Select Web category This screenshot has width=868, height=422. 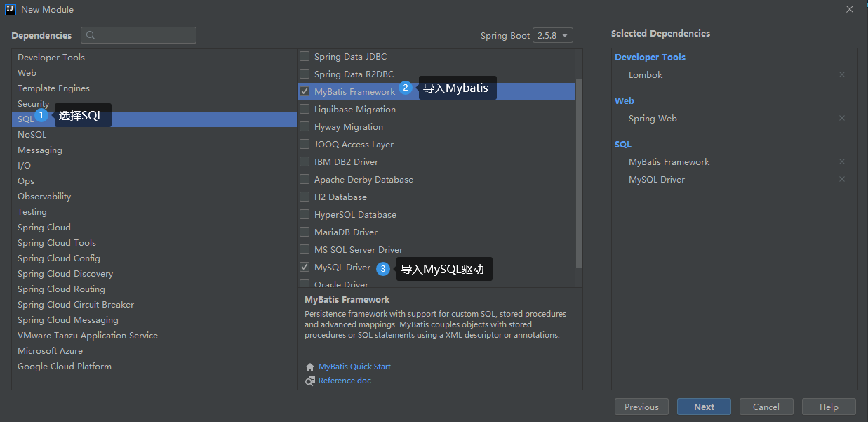154,73
